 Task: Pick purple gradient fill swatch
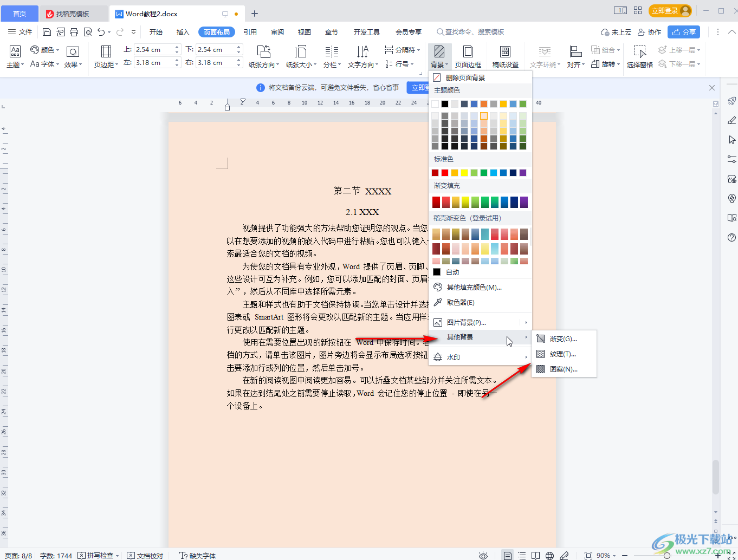pyautogui.click(x=524, y=202)
